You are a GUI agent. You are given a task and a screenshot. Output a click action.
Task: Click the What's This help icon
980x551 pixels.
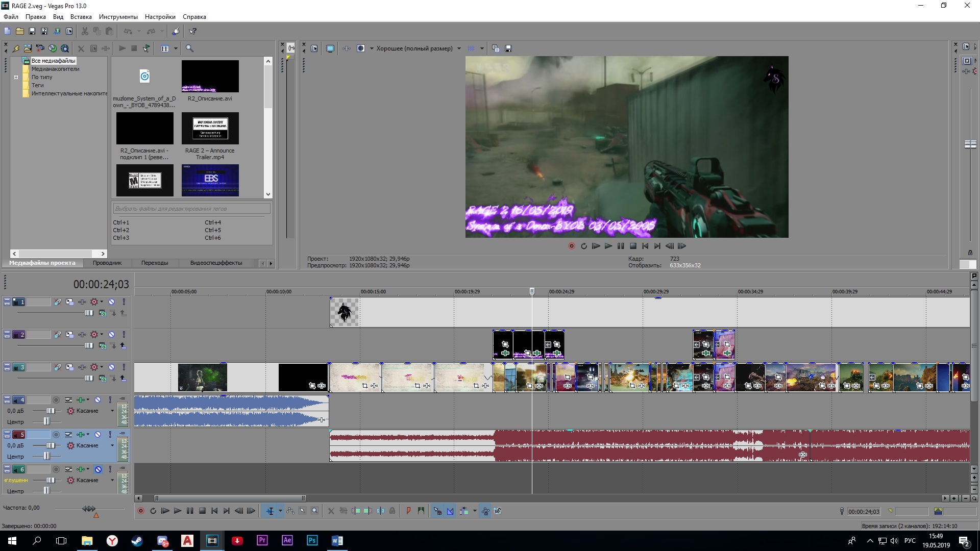click(193, 31)
